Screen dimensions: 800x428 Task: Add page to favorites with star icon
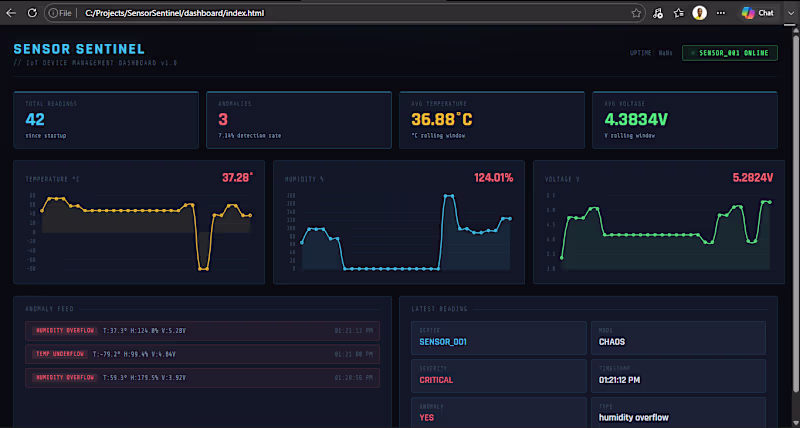636,13
